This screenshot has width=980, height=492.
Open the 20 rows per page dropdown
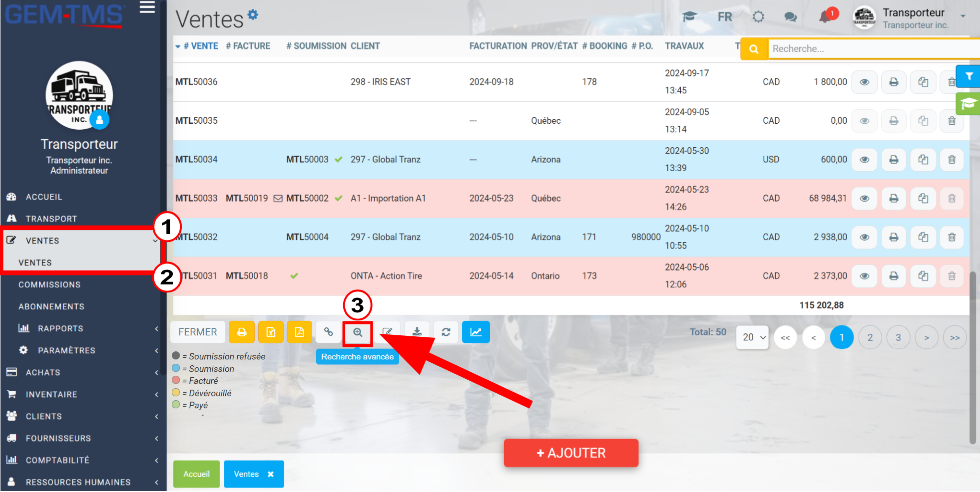click(753, 337)
